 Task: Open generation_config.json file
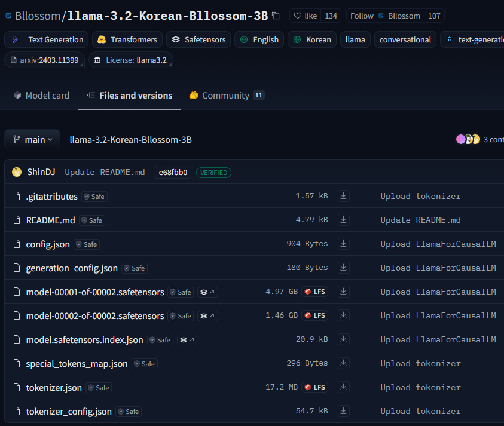point(72,268)
